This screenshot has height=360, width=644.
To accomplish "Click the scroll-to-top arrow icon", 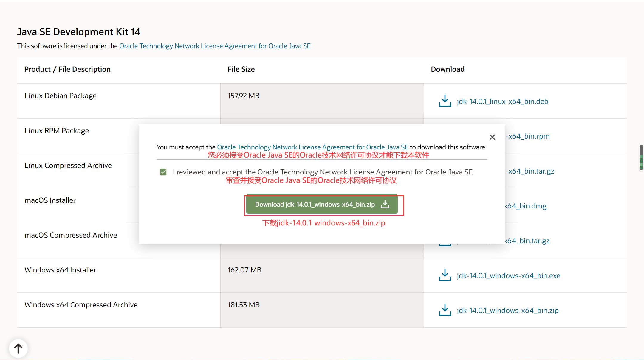I will (18, 348).
